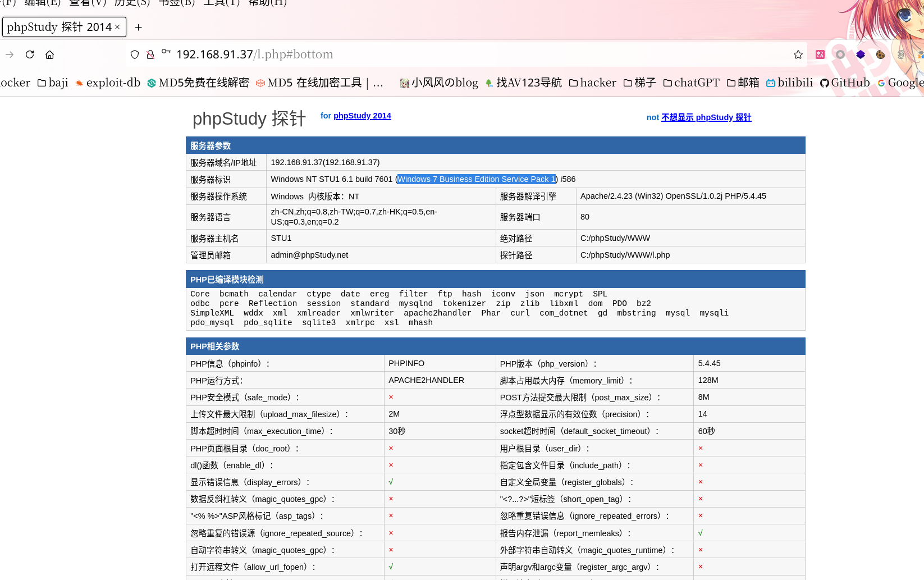Click the 服务器参数 section header
924x580 pixels.
496,145
